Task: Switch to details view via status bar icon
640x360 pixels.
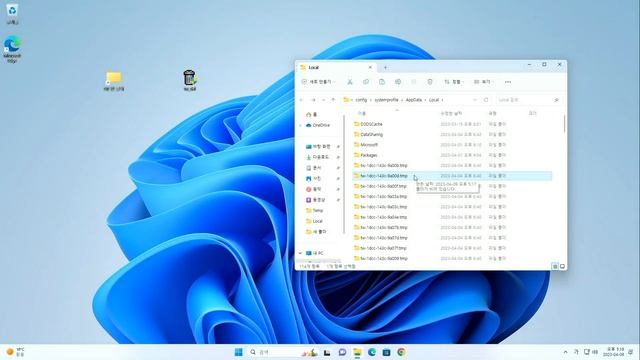Action: (555, 266)
